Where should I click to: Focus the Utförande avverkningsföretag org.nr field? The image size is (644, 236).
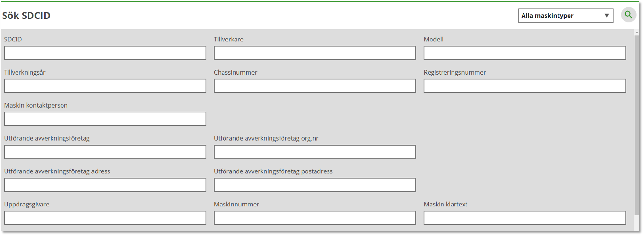coord(315,152)
